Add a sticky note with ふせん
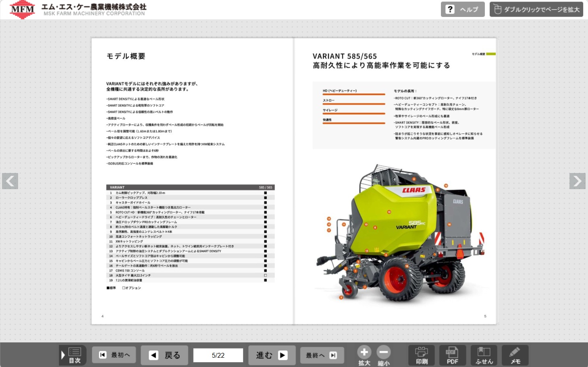588x367 pixels. [484, 355]
